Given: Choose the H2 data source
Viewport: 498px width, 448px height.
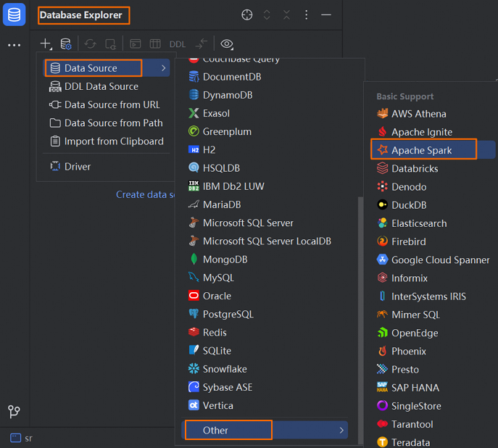Looking at the screenshot, I should [x=265, y=150].
